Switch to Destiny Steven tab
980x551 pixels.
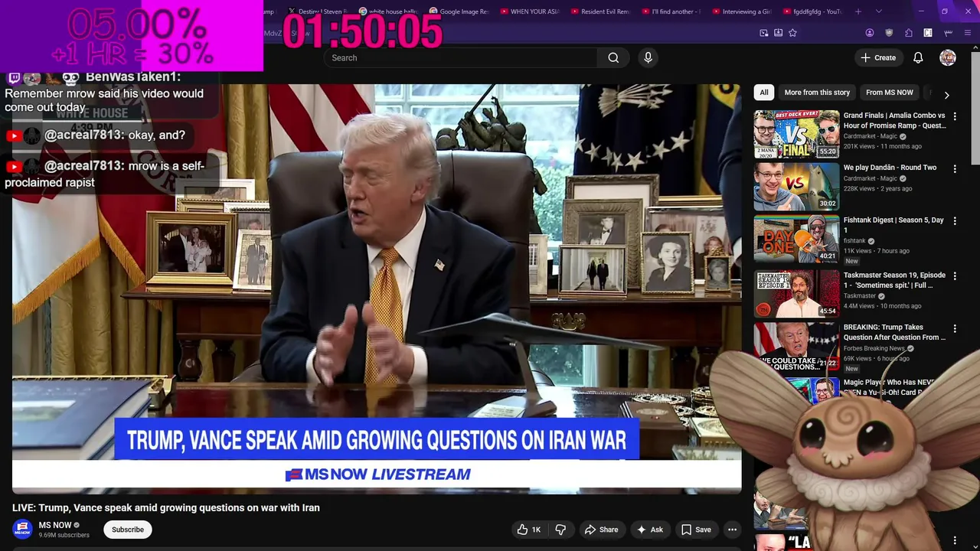[316, 11]
